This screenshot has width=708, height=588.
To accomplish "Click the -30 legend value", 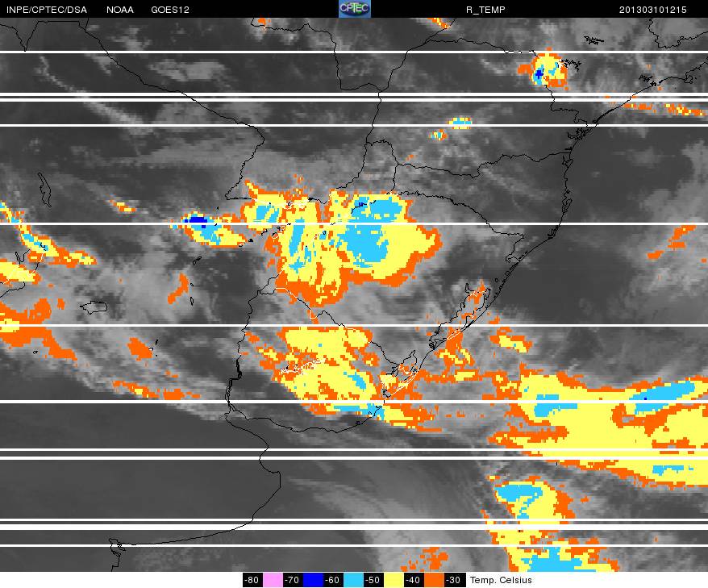I will click(x=454, y=580).
